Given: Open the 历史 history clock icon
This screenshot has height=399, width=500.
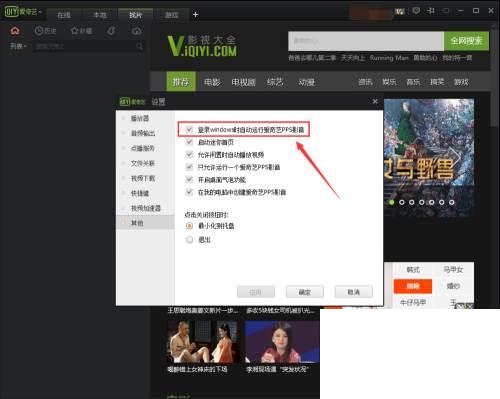Looking at the screenshot, I should [45, 31].
